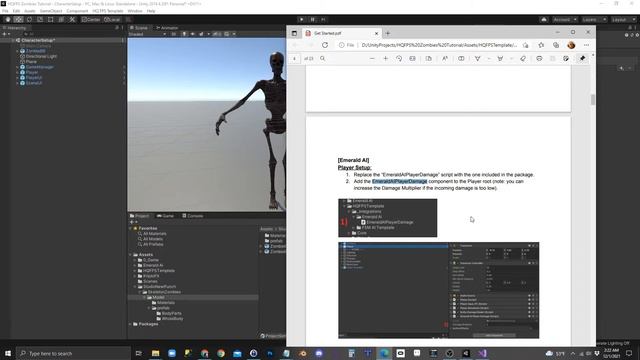
Task: Select the BodyParts folder
Action: tap(171, 313)
